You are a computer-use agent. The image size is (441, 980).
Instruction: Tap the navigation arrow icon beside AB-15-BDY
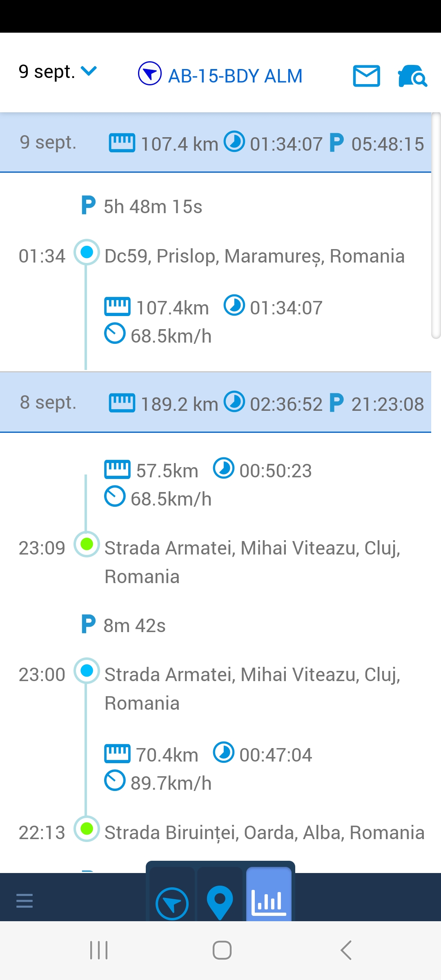150,73
